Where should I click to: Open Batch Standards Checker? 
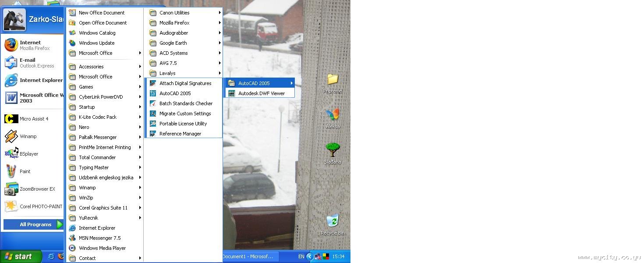point(185,103)
